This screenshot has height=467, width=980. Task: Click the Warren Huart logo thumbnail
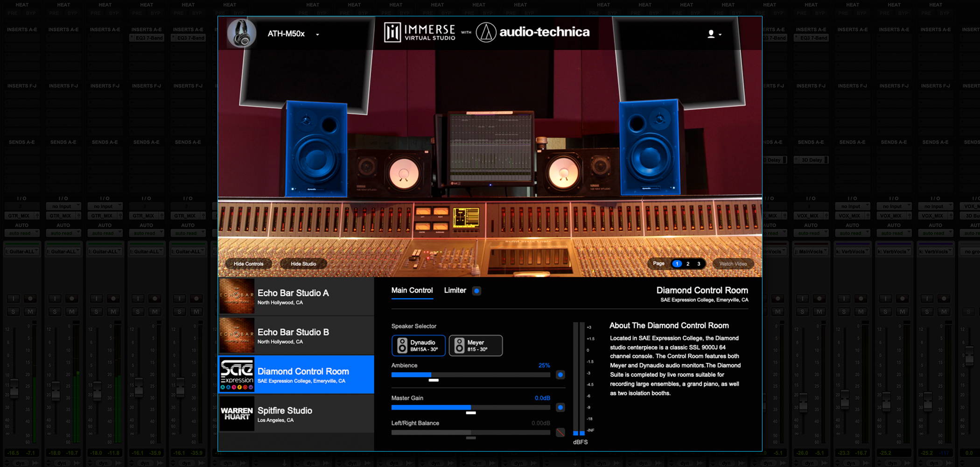(x=237, y=414)
